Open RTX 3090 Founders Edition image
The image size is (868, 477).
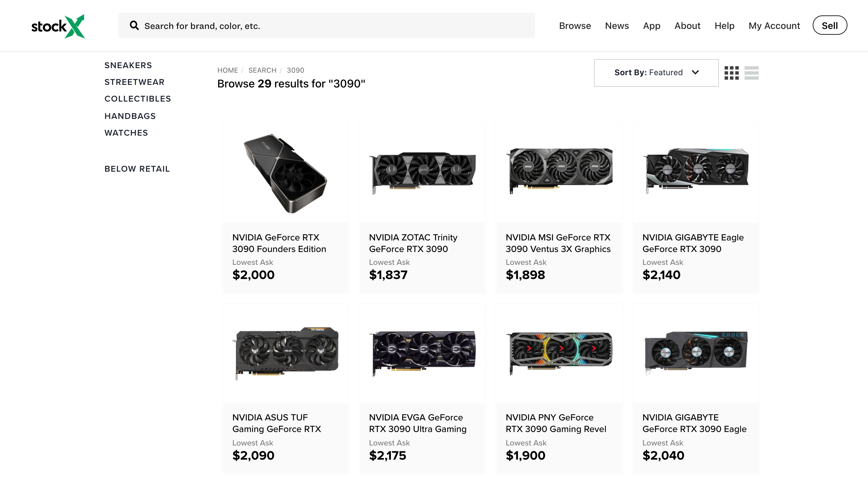click(285, 173)
